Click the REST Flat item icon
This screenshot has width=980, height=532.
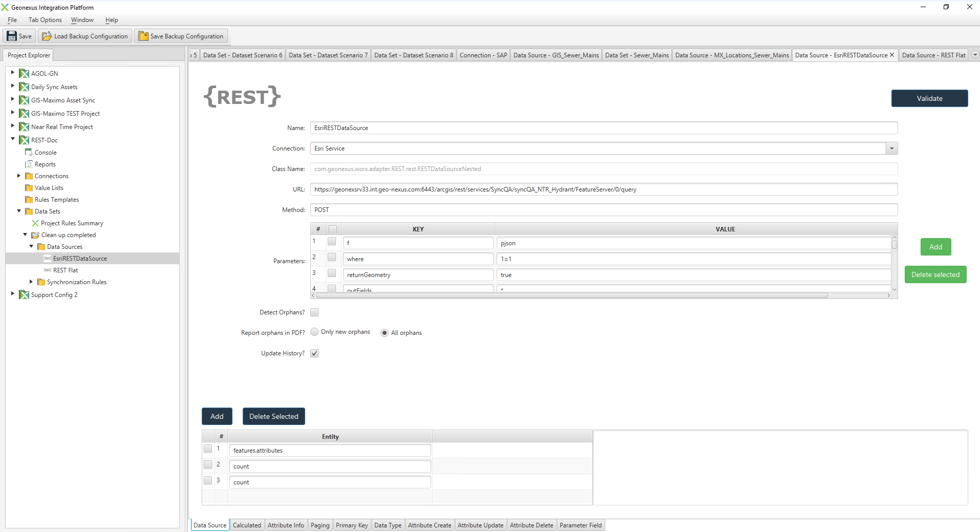pyautogui.click(x=48, y=270)
